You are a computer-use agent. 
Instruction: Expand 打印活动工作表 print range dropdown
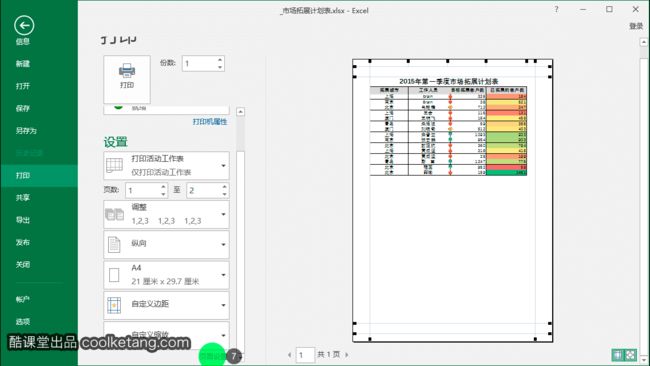click(166, 165)
